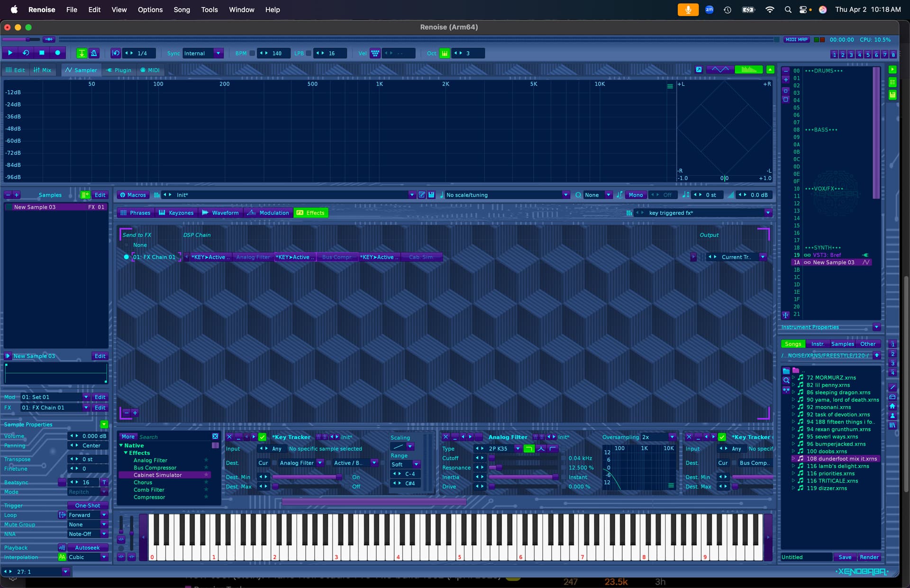Toggle the BPM automation checkbox
910x588 pixels.
[x=252, y=53]
